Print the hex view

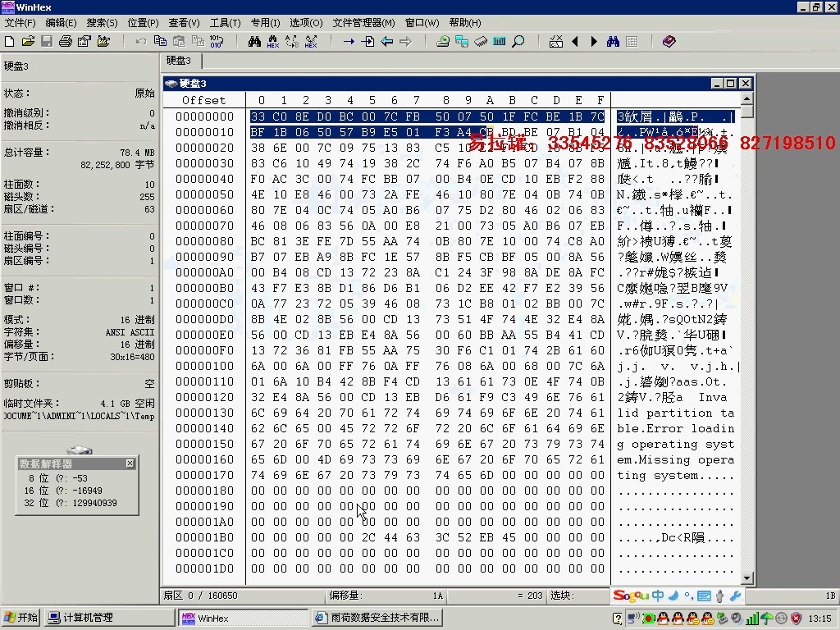pos(66,41)
